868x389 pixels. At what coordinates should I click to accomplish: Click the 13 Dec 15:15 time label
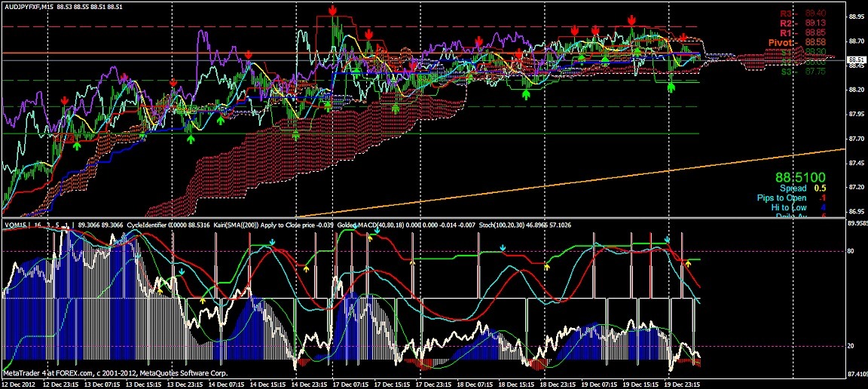pos(145,384)
